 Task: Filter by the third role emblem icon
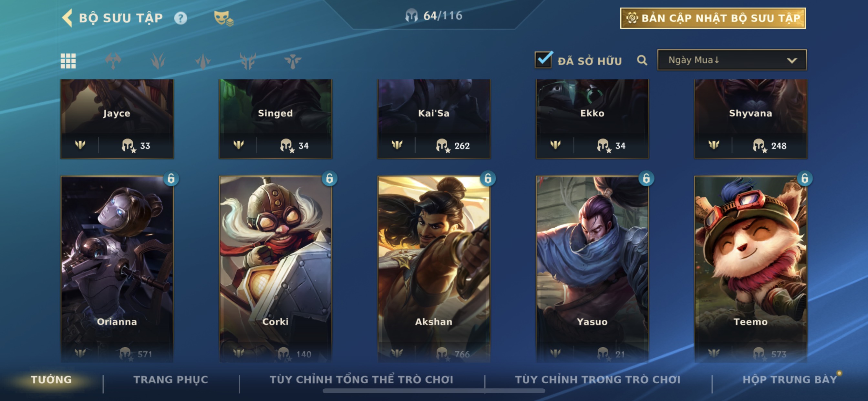[x=203, y=61]
